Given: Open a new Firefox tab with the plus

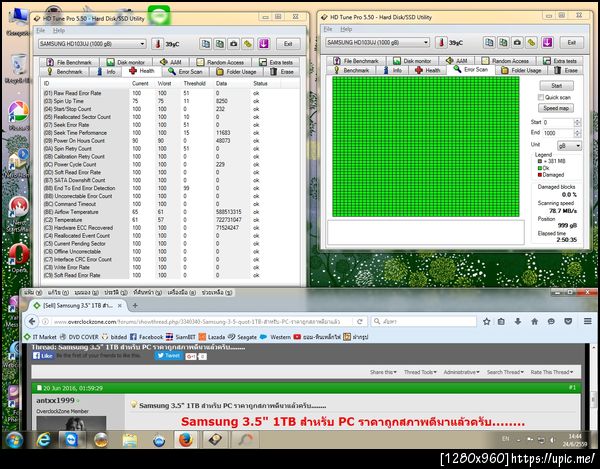Looking at the screenshot, I should pos(135,305).
